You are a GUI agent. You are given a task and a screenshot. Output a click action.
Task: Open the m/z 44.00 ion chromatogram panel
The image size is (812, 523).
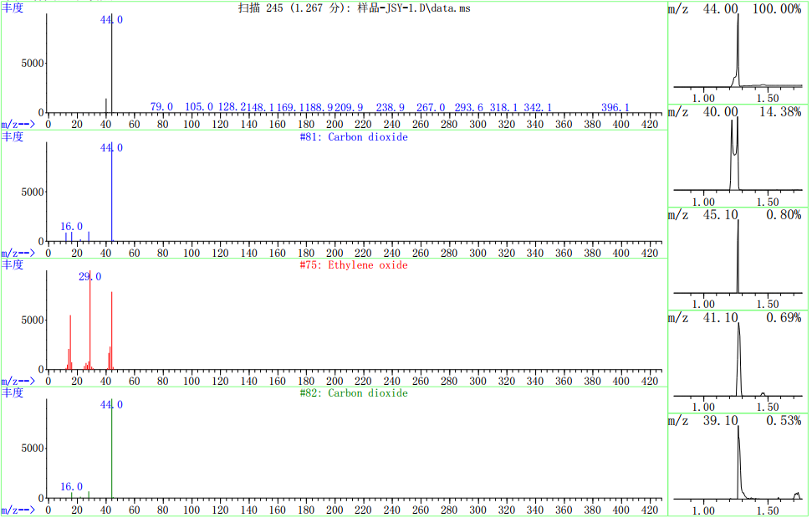tap(738, 54)
